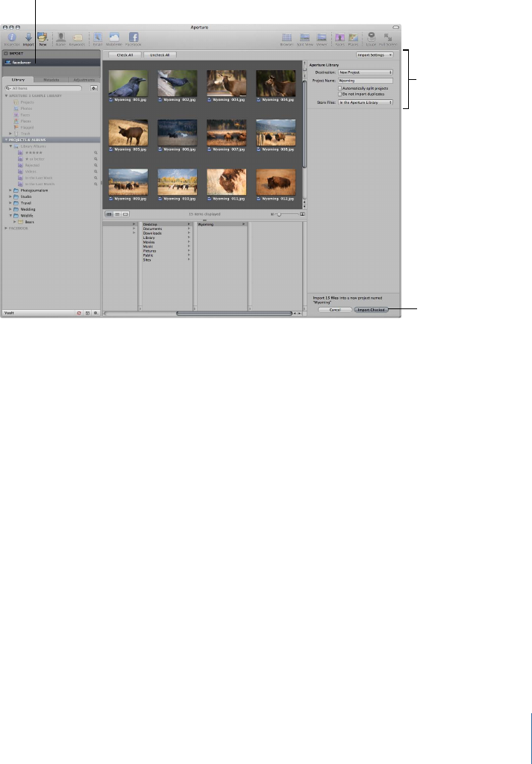Image resolution: width=532 pixels, height=764 pixels.
Task: Collapse the Library Albums group
Action: point(10,146)
